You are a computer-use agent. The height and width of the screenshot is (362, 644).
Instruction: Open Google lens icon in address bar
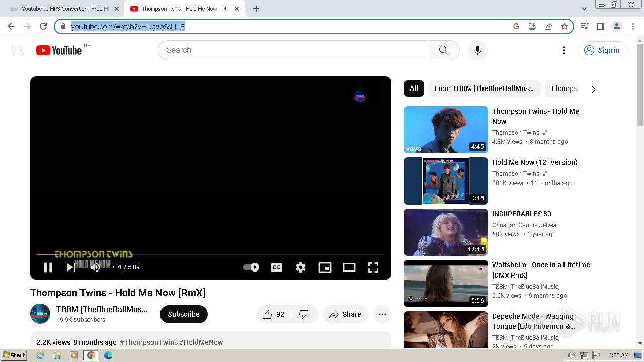[x=516, y=26]
